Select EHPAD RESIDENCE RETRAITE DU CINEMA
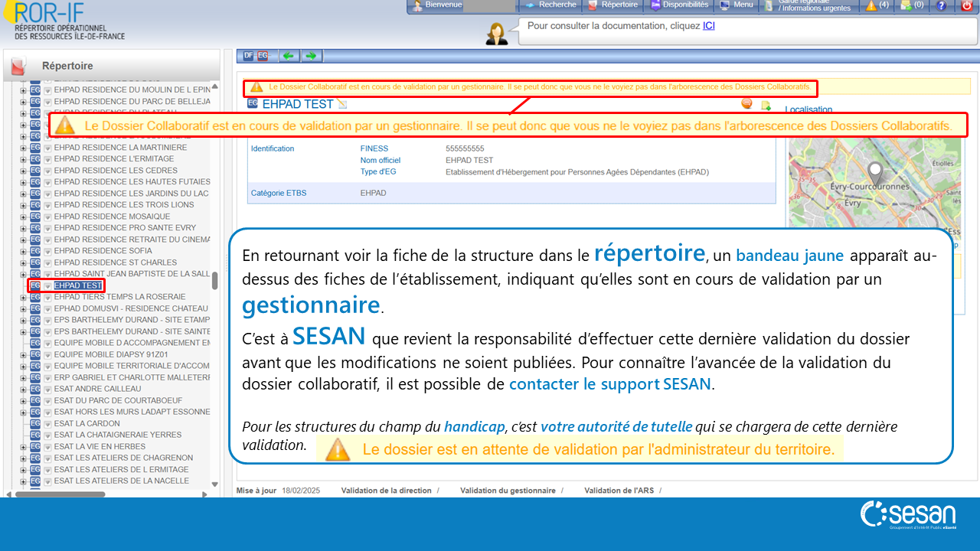The width and height of the screenshot is (980, 551). [132, 239]
